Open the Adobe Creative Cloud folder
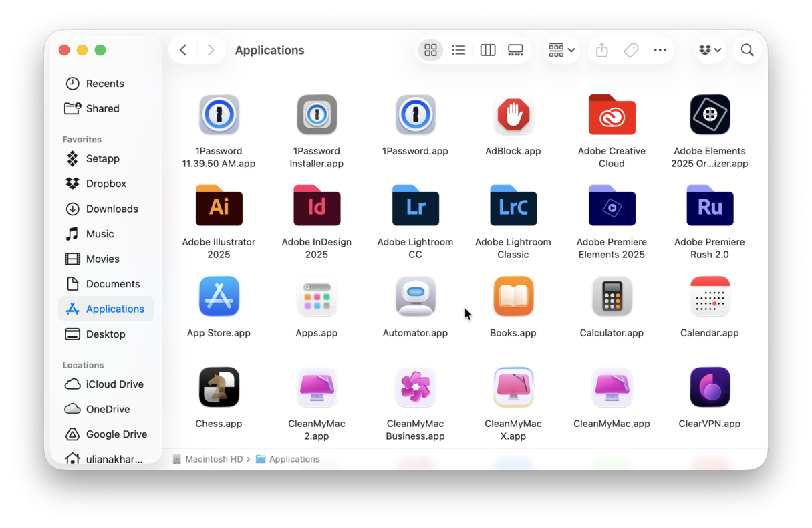The width and height of the screenshot is (812, 528). click(x=611, y=114)
